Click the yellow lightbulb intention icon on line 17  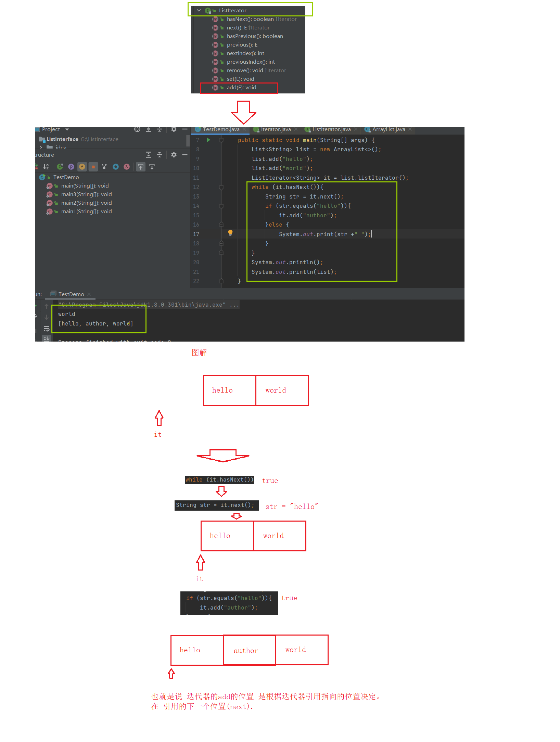point(230,233)
